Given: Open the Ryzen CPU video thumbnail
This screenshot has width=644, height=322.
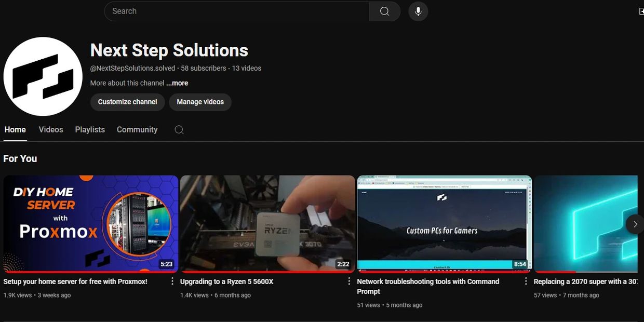Looking at the screenshot, I should (x=267, y=224).
